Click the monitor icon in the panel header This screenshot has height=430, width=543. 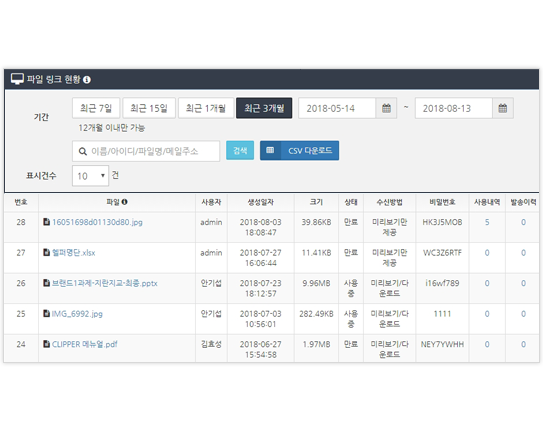(17, 79)
